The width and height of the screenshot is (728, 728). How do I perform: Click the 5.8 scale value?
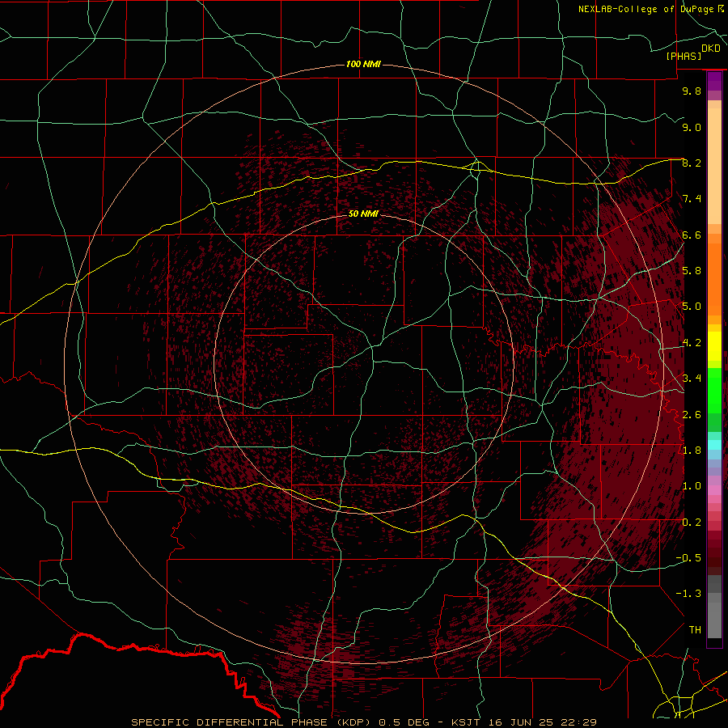(692, 271)
